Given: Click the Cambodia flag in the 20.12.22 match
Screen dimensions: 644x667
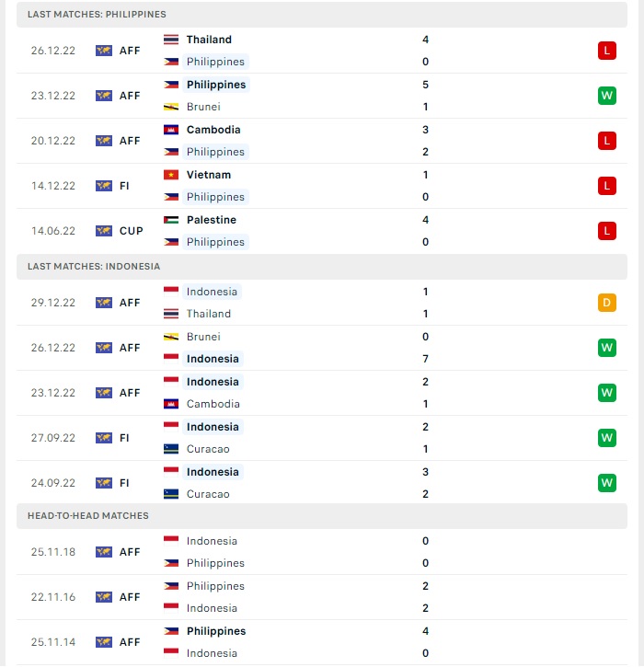Looking at the screenshot, I should (x=171, y=130).
